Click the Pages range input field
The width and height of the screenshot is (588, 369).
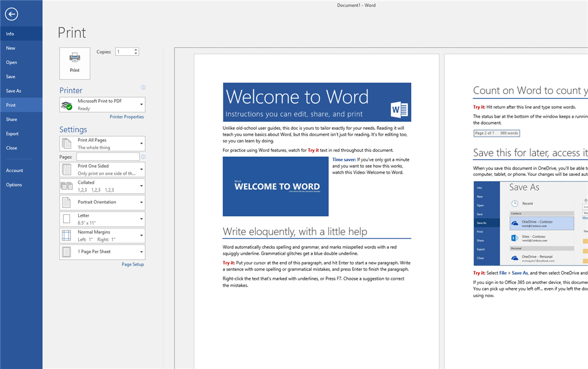[x=108, y=156]
